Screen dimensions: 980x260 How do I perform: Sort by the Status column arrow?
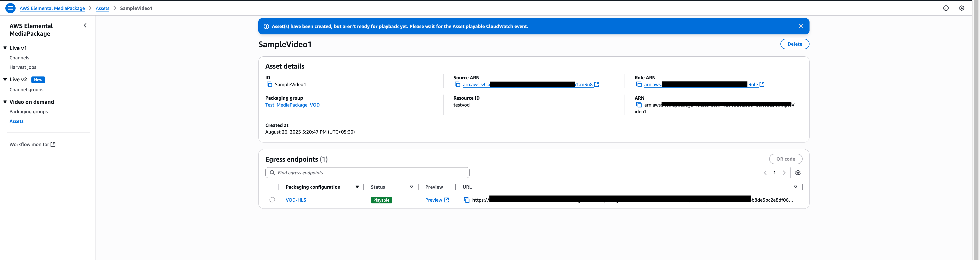pyautogui.click(x=411, y=187)
